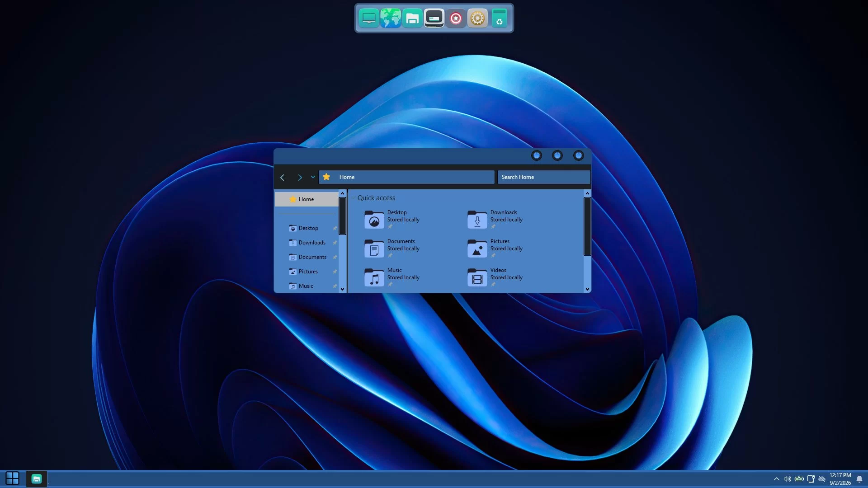This screenshot has height=488, width=868.
Task: Open the recent locations dropdown arrow
Action: click(313, 177)
